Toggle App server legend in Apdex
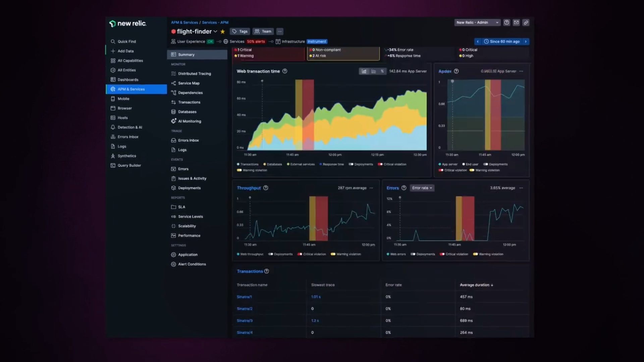The height and width of the screenshot is (362, 644). [x=448, y=164]
